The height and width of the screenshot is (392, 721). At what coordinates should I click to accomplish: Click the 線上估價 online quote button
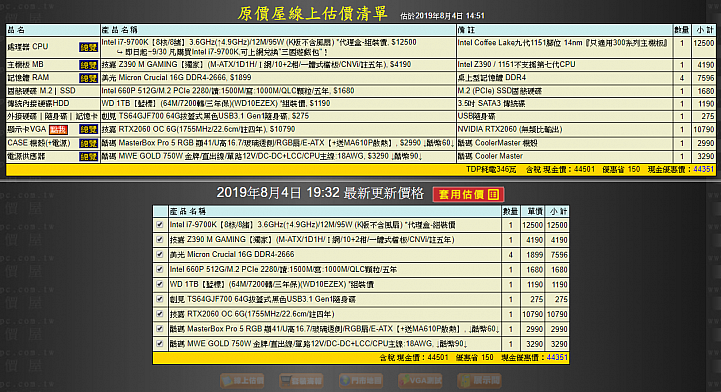coord(242,381)
